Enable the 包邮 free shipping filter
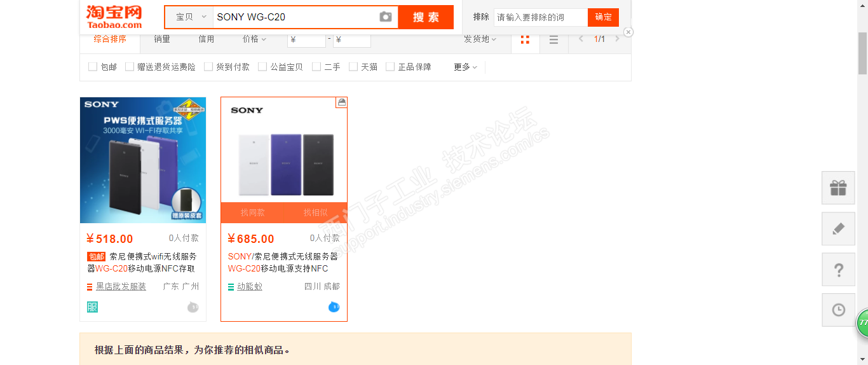This screenshot has width=868, height=365. pyautogui.click(x=93, y=67)
